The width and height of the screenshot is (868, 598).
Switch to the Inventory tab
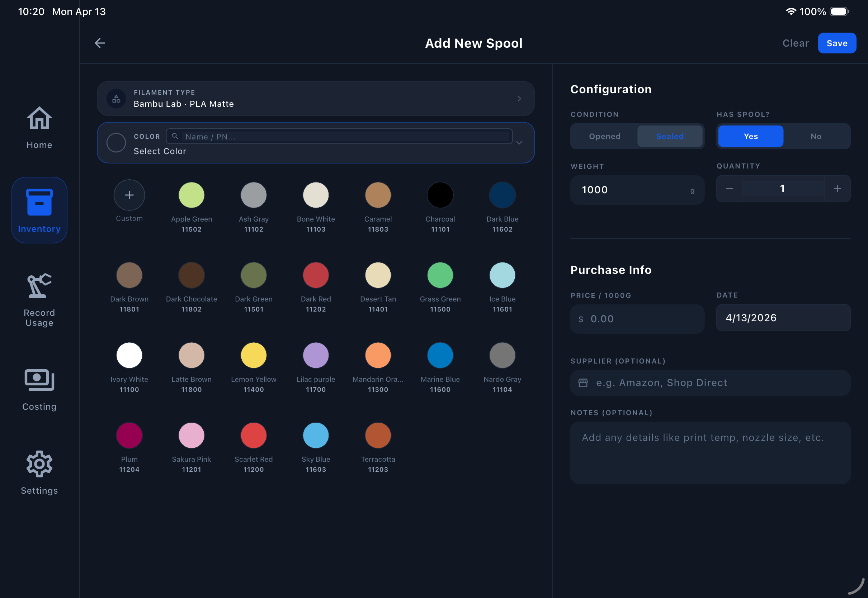click(x=39, y=210)
